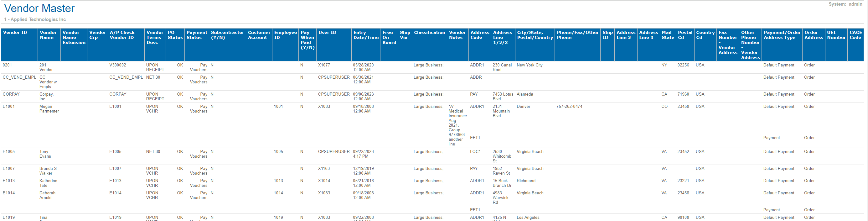Select A/P check vendor ID V300002
868x221 pixels.
pos(118,65)
